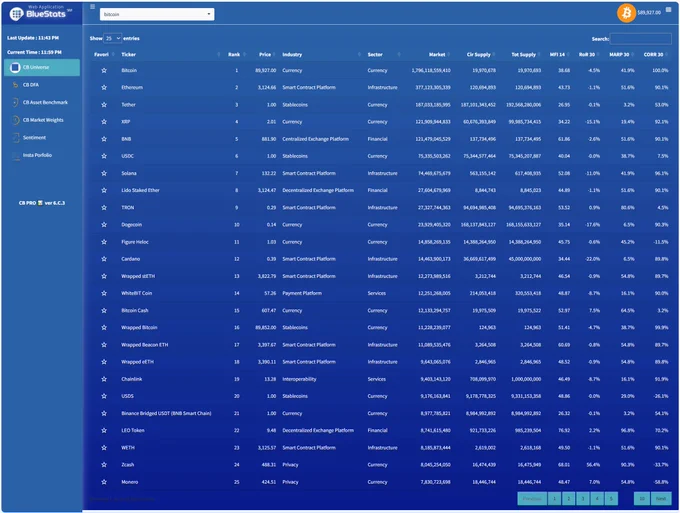Click the Zcash row star icon
Viewport: 680px width, 513px height.
104,464
